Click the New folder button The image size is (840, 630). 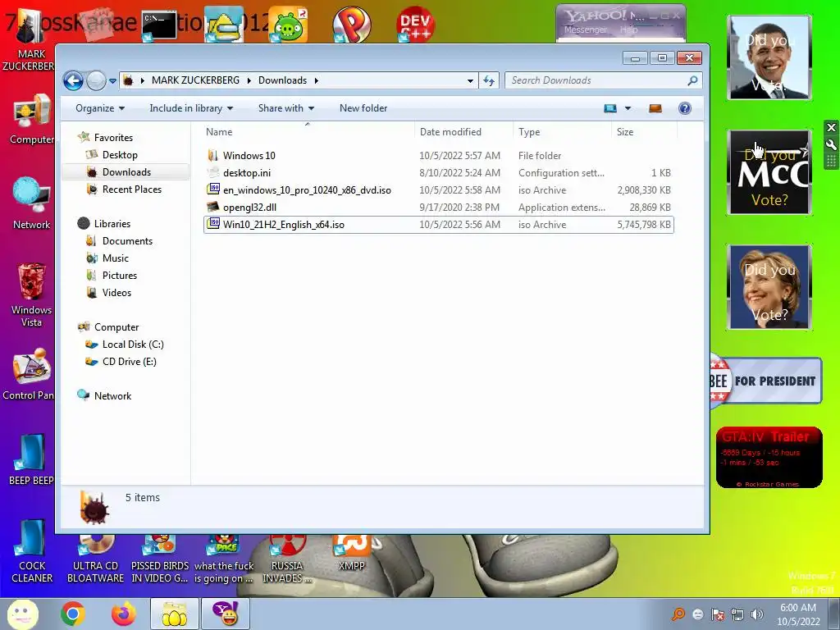363,108
